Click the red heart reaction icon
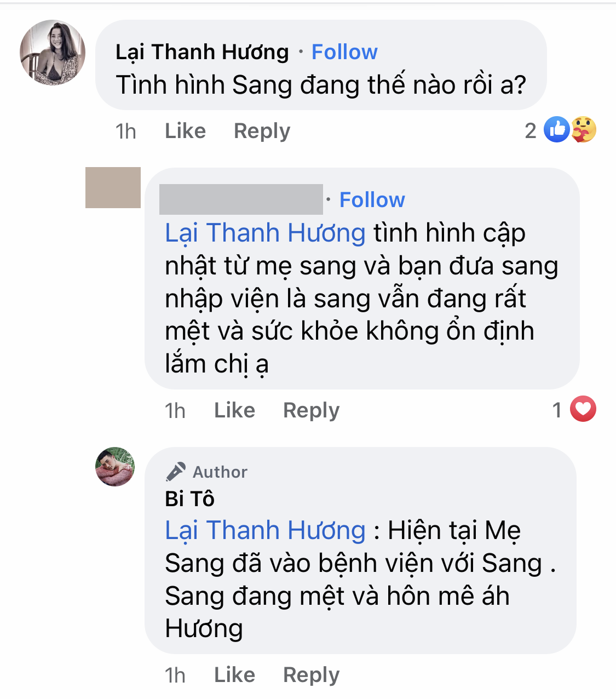 click(583, 409)
